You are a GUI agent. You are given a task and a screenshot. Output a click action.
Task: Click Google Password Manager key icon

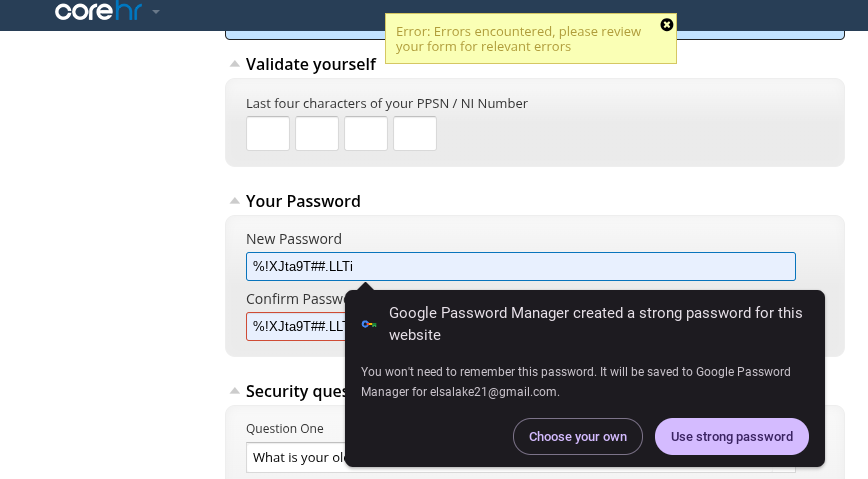coord(369,324)
